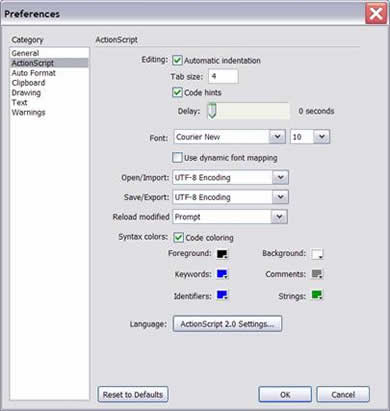Viewport: 390px width, 411px height.
Task: Click the '0 seconds' delay value
Action: [x=316, y=111]
